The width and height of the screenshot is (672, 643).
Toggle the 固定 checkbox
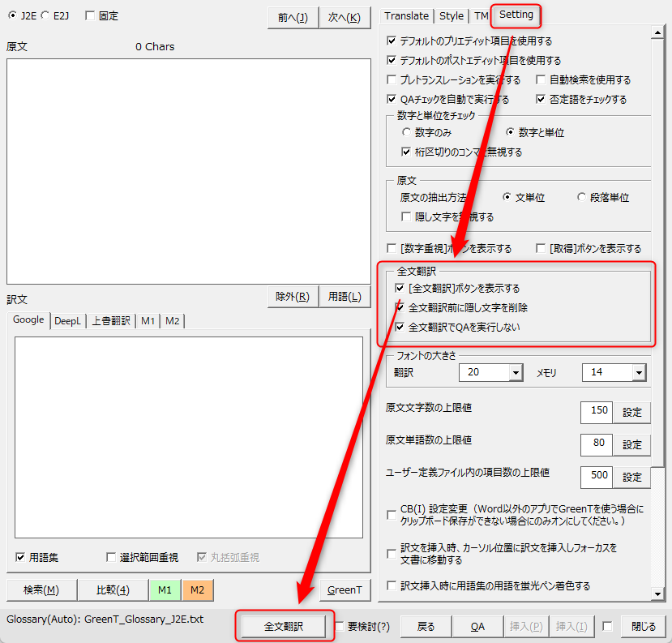[89, 15]
